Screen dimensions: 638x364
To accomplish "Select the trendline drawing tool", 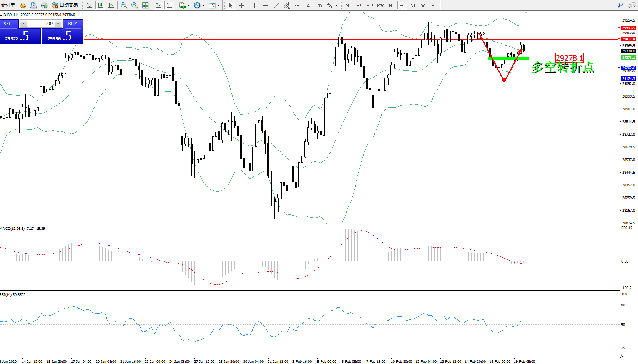I will 276,5.
